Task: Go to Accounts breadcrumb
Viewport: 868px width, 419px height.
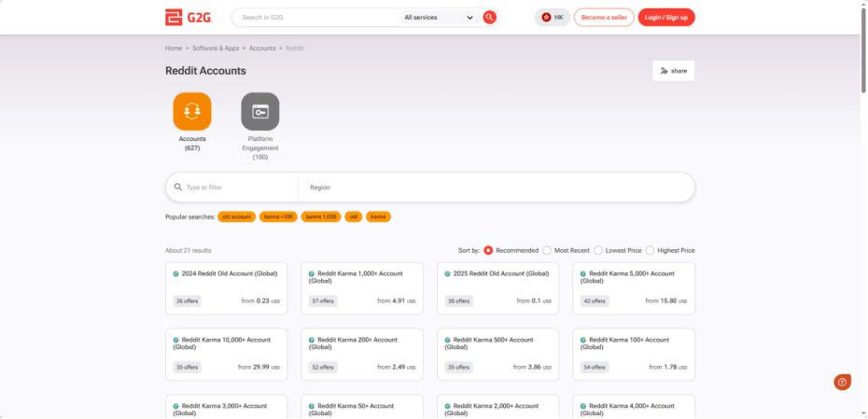Action: tap(262, 49)
